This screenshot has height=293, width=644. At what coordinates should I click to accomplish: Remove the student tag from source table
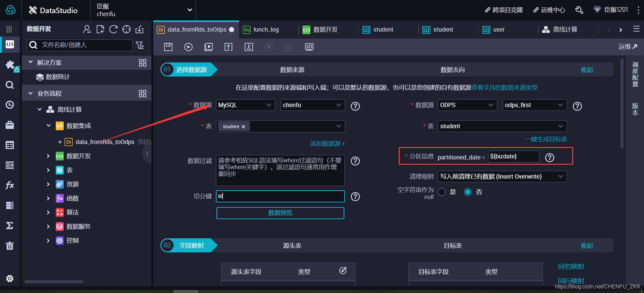pyautogui.click(x=243, y=127)
